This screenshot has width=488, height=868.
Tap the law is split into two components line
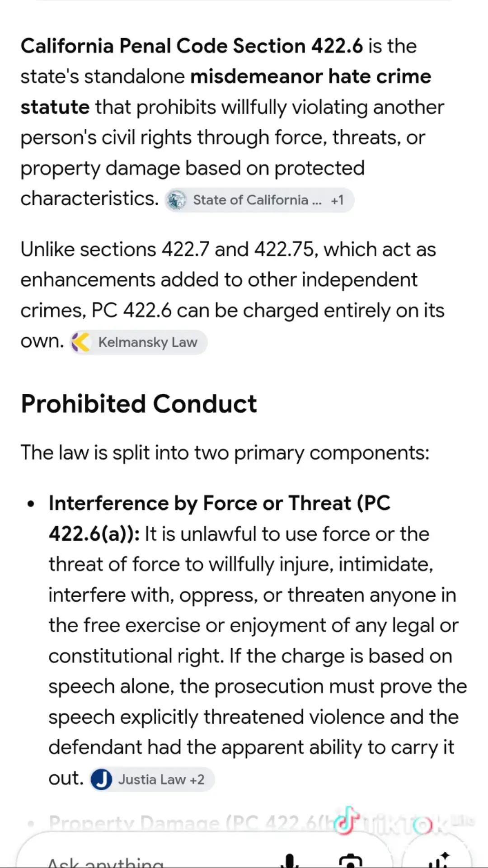tap(225, 453)
